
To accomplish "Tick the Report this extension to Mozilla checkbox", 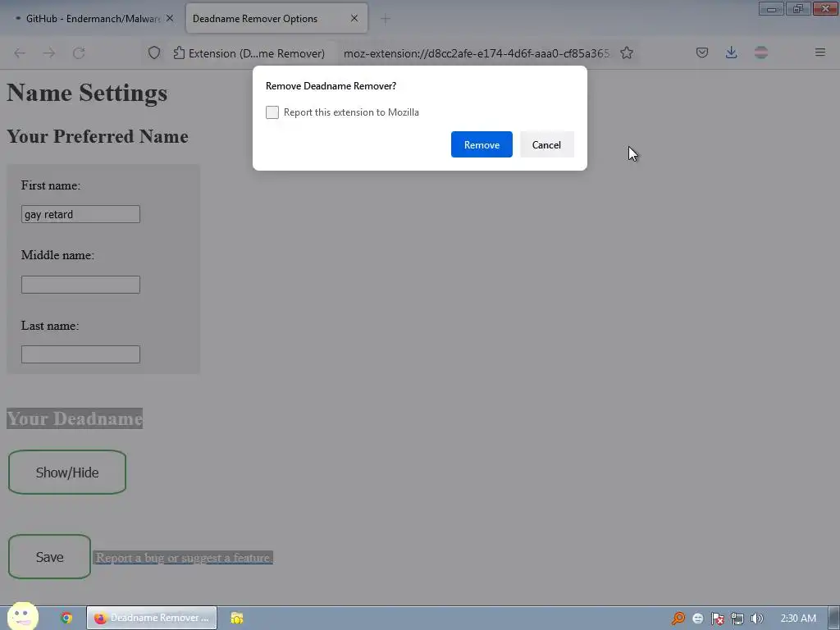I will [x=272, y=112].
